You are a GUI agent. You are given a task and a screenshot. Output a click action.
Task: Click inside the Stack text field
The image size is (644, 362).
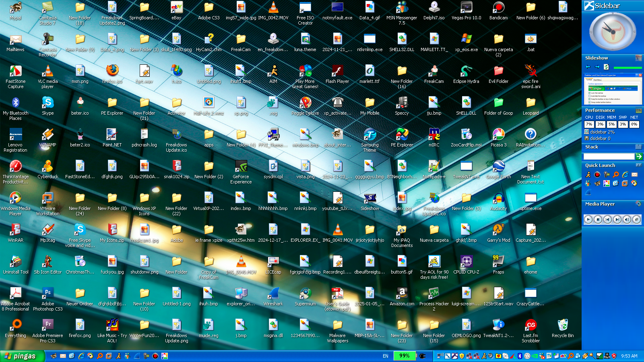[609, 156]
